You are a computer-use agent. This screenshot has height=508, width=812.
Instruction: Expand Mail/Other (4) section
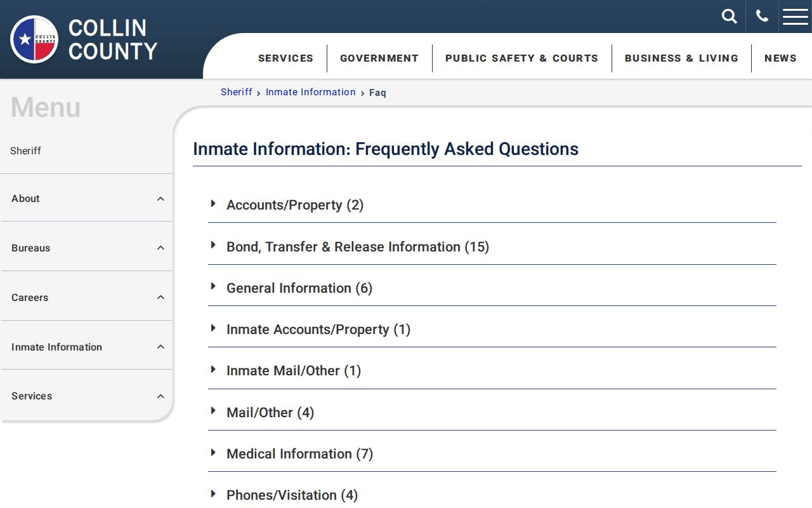(492, 413)
